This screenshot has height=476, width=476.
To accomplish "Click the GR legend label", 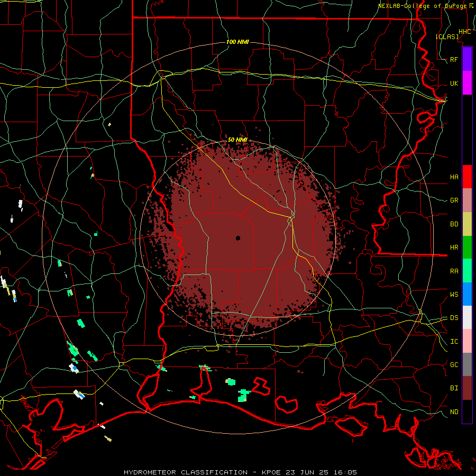I will coord(454,200).
